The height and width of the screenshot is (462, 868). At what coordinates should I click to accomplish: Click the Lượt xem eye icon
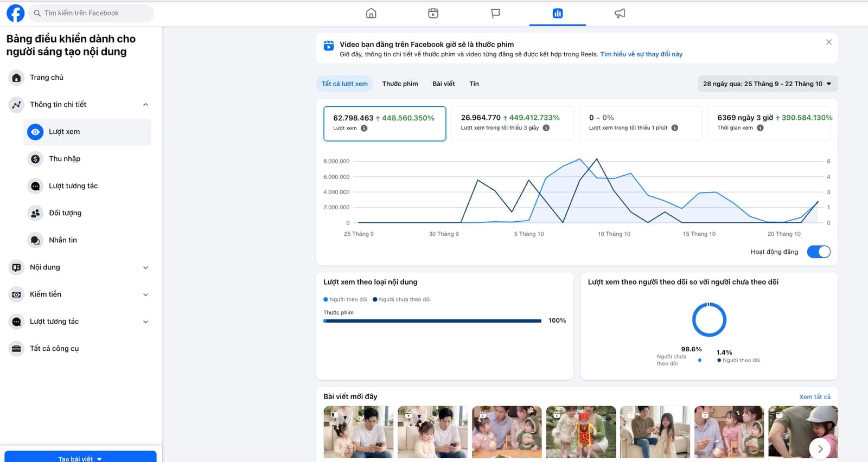pos(35,132)
